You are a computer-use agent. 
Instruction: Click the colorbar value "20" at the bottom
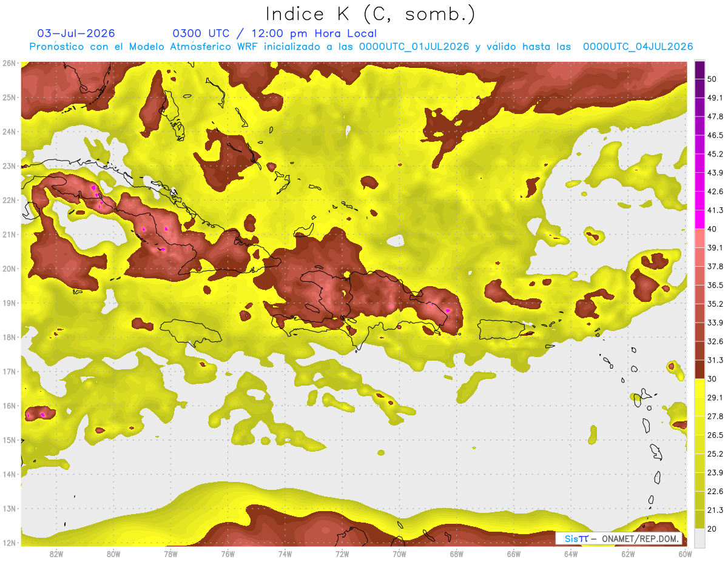713,529
